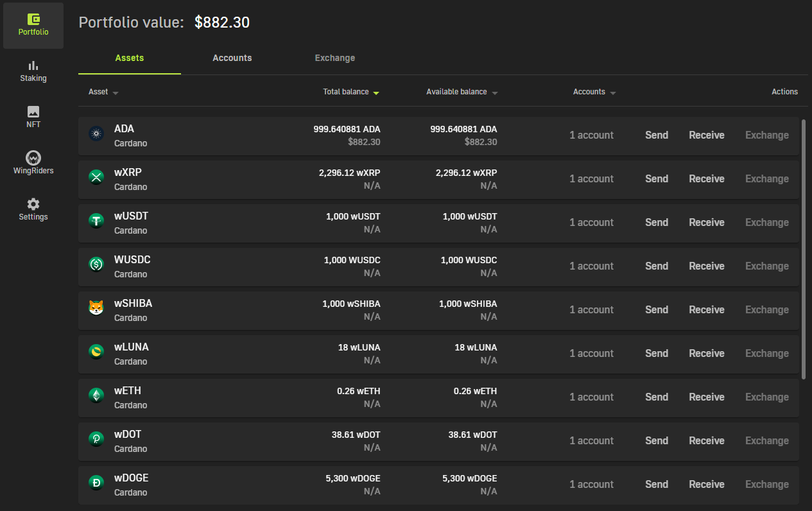Click the wXRP coin icon

(x=96, y=178)
